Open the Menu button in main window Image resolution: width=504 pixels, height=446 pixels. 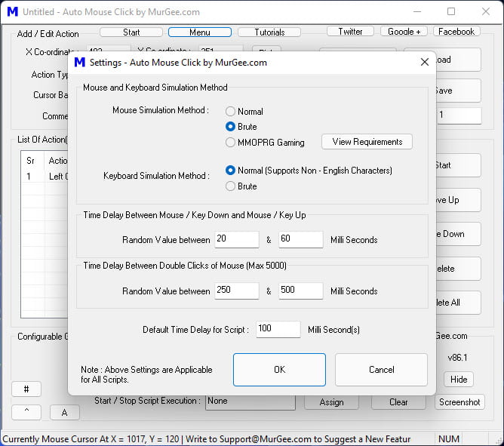200,32
